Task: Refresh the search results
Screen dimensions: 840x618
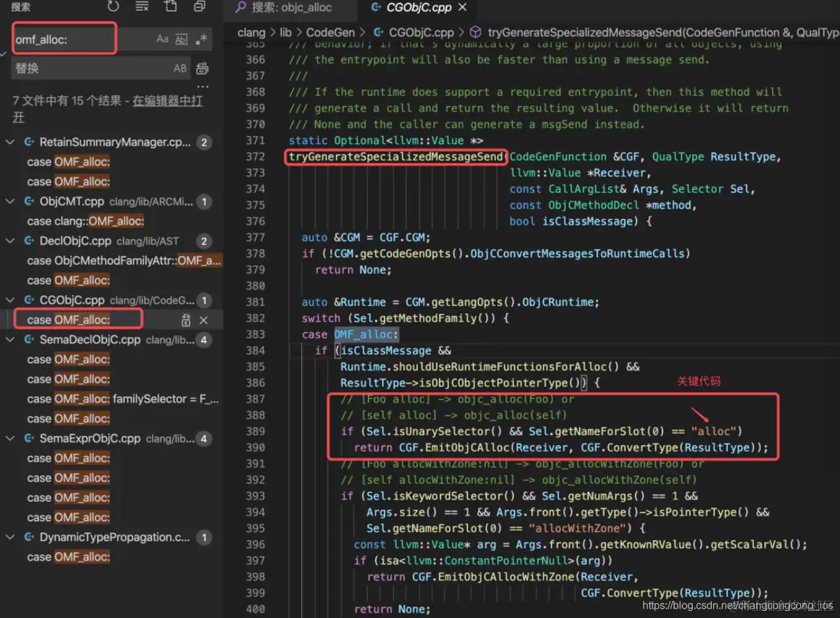Action: [113, 7]
